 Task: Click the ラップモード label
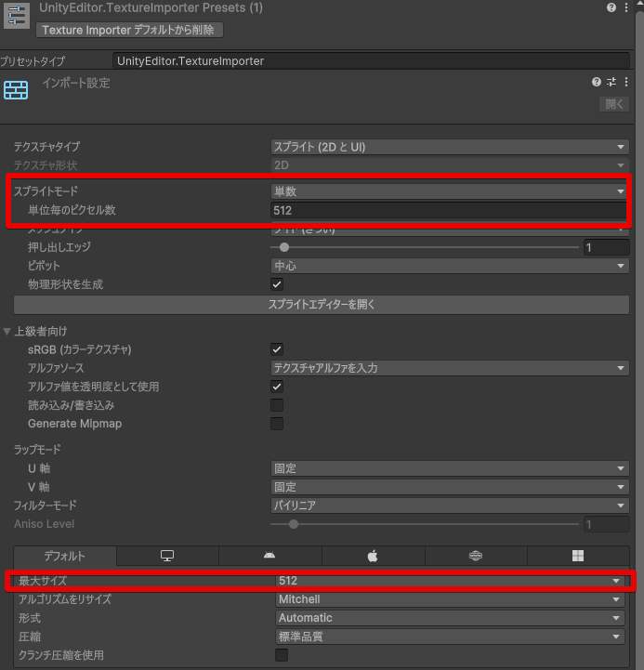[x=37, y=450]
